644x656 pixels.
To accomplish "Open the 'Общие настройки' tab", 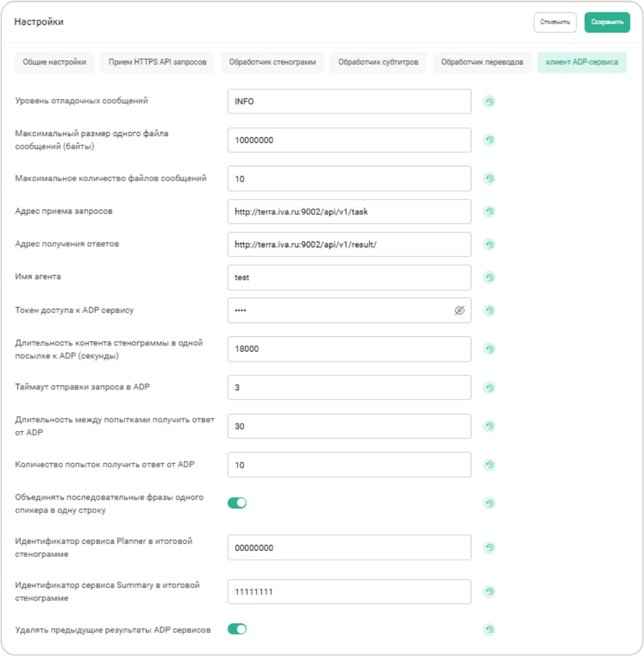I will point(54,62).
